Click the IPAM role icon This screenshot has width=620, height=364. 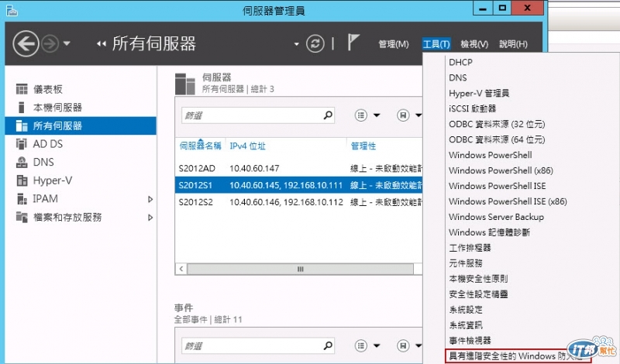(x=22, y=199)
